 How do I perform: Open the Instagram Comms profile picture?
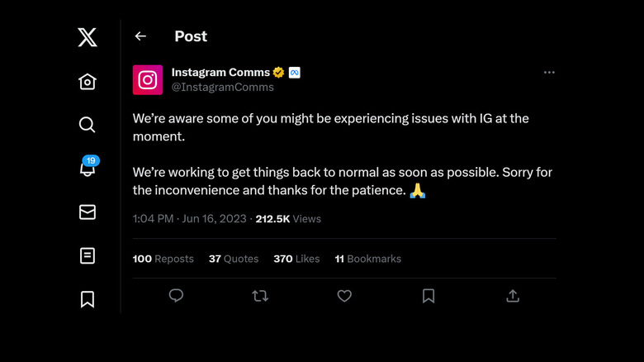[148, 79]
